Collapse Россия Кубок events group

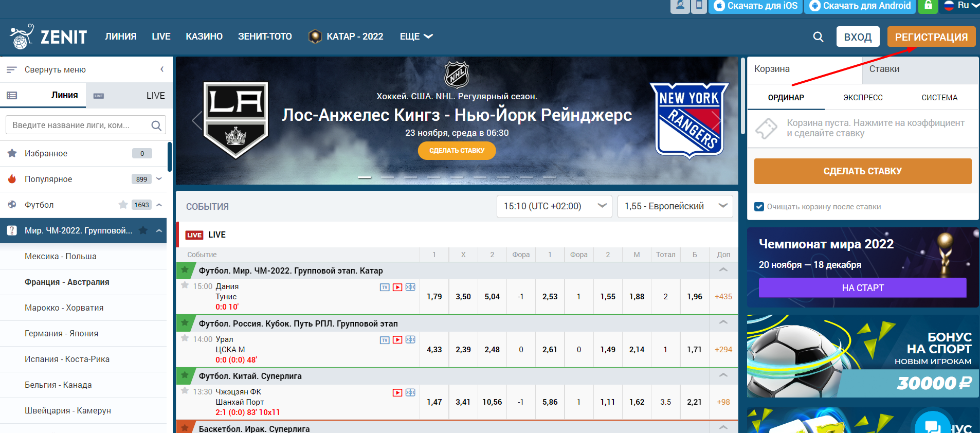point(723,322)
